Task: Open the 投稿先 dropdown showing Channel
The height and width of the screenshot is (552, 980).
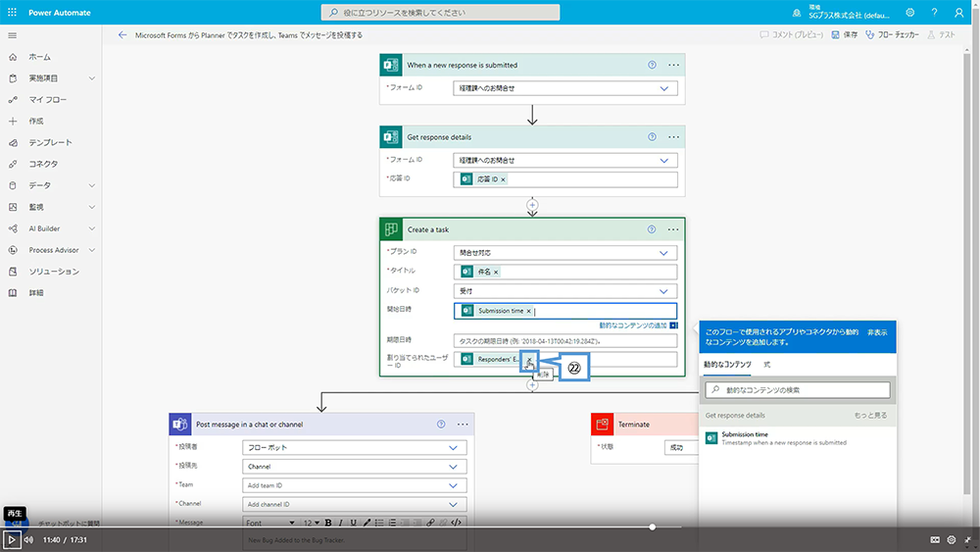Action: point(453,467)
